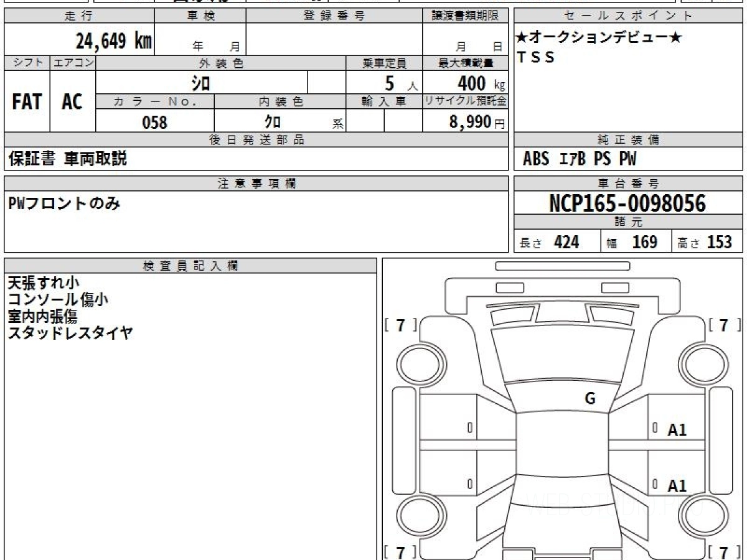Click the 注意事項欄 header
The width and height of the screenshot is (747, 560).
pyautogui.click(x=256, y=184)
